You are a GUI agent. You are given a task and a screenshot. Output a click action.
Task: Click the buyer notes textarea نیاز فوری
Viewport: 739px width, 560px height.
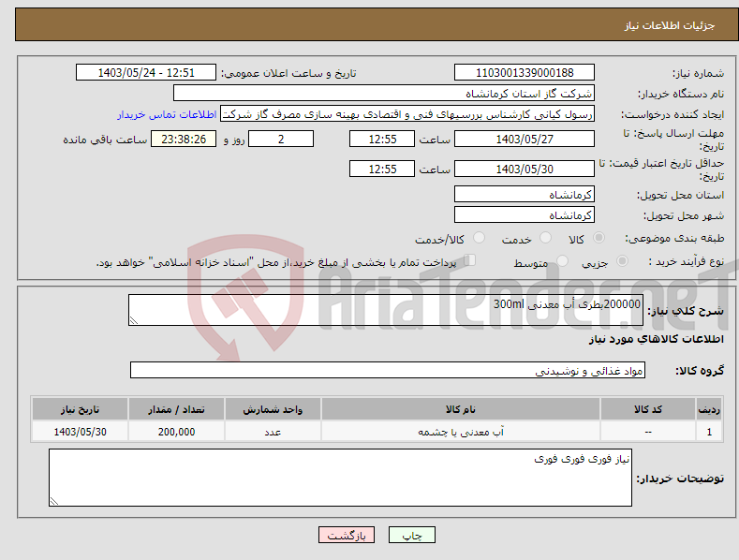coord(340,478)
